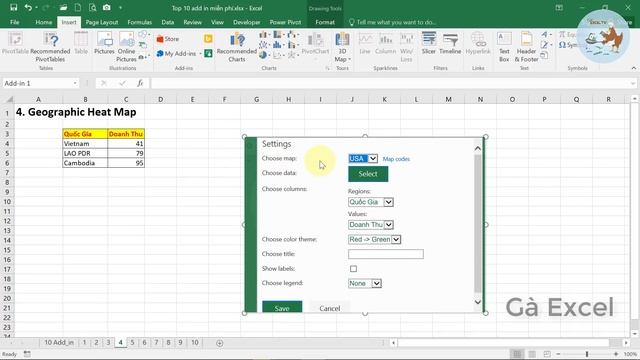The width and height of the screenshot is (640, 360).
Task: Open the Regions column dropdown
Action: (371, 202)
